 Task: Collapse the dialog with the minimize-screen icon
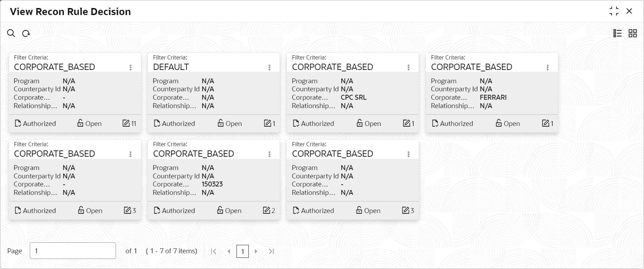[x=614, y=11]
